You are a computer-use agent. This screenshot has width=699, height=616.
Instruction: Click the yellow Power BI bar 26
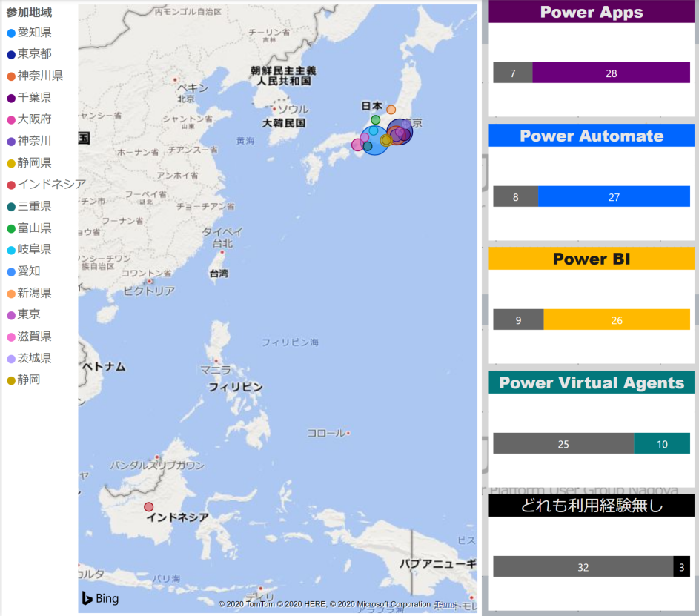(x=617, y=319)
